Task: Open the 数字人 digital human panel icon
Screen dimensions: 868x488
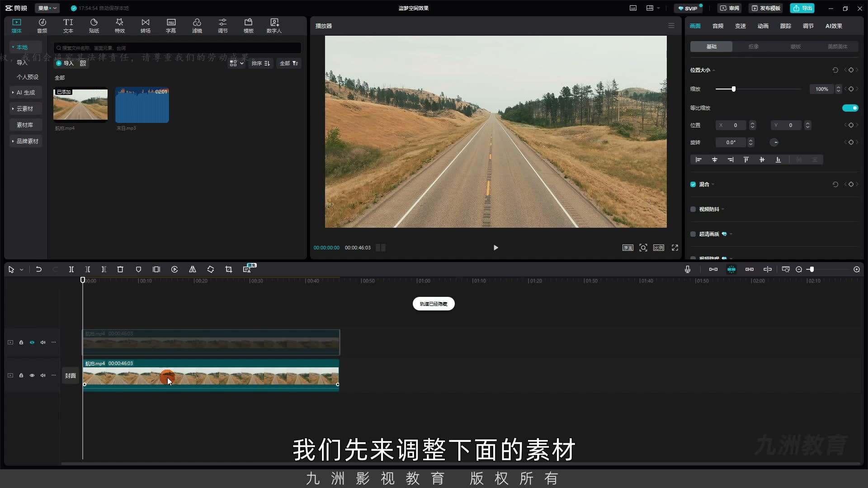Action: click(x=274, y=26)
